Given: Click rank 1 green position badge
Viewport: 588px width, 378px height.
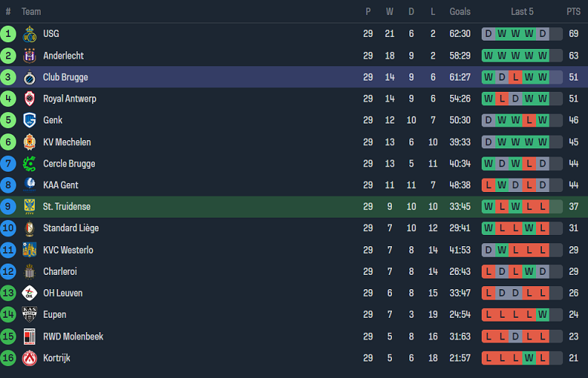Looking at the screenshot, I should (x=8, y=34).
